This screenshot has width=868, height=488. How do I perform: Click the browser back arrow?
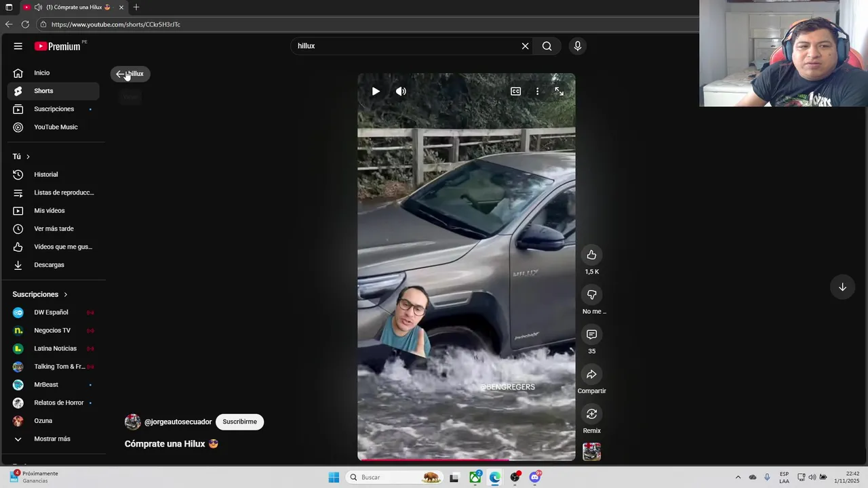click(x=9, y=24)
